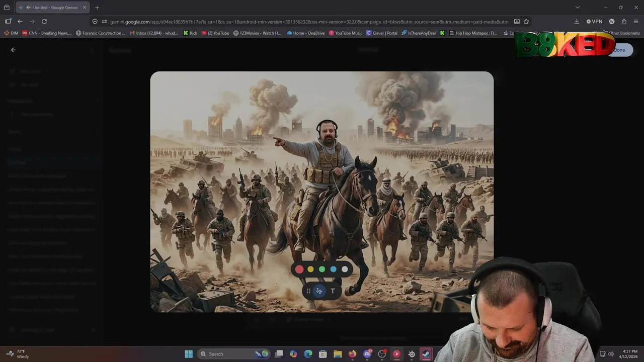Go back in browser history

[20, 22]
